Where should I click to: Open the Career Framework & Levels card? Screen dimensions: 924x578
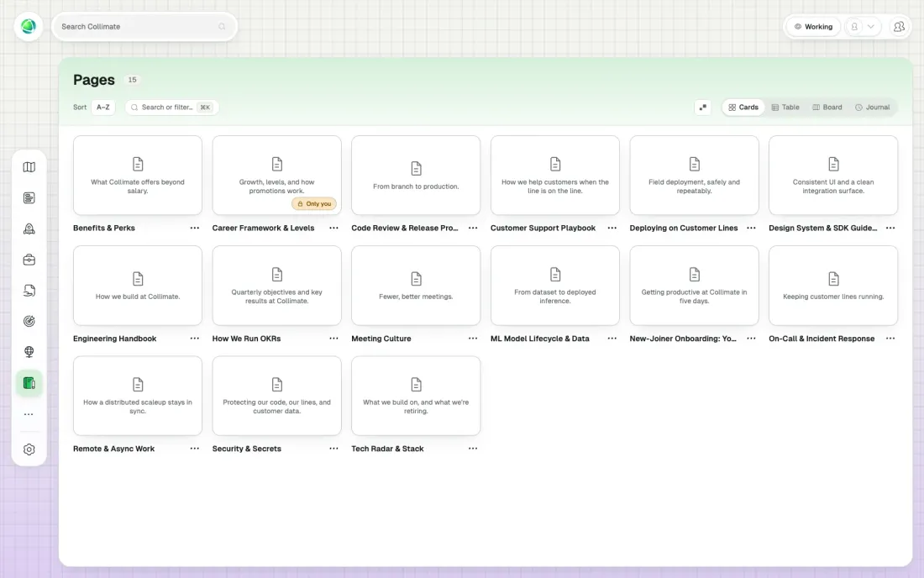[x=276, y=176]
